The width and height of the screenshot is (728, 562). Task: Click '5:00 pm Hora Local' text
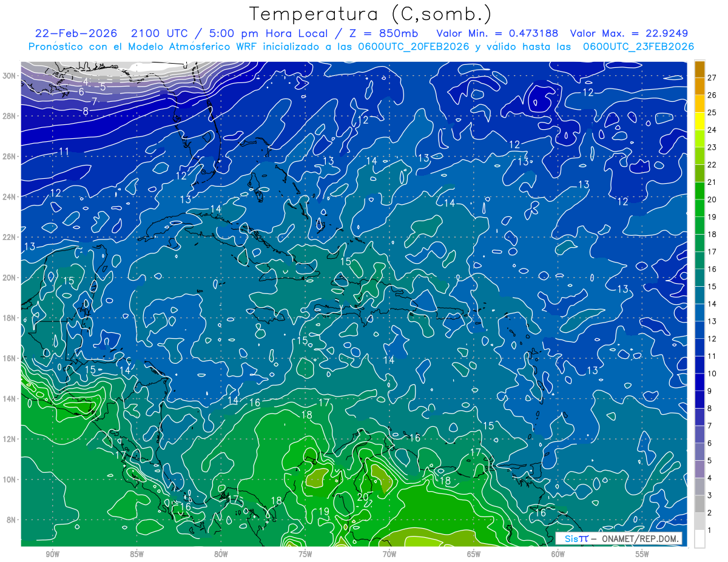tap(270, 33)
